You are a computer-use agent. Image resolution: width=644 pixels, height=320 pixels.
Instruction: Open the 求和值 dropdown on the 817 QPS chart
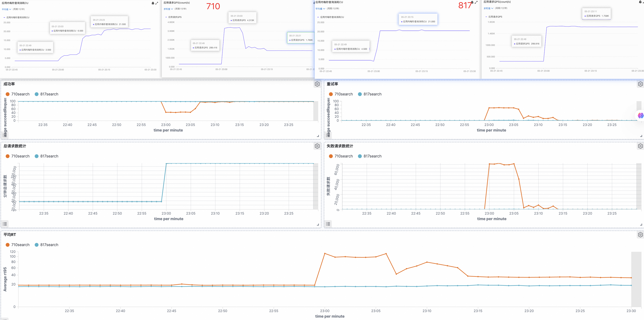pos(489,8)
